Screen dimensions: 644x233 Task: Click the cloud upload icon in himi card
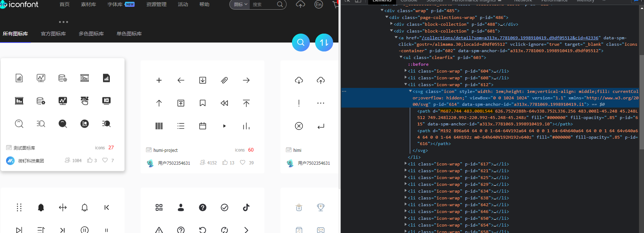321,80
